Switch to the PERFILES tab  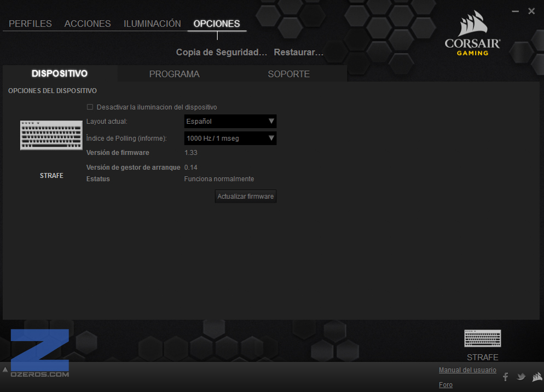coord(30,24)
